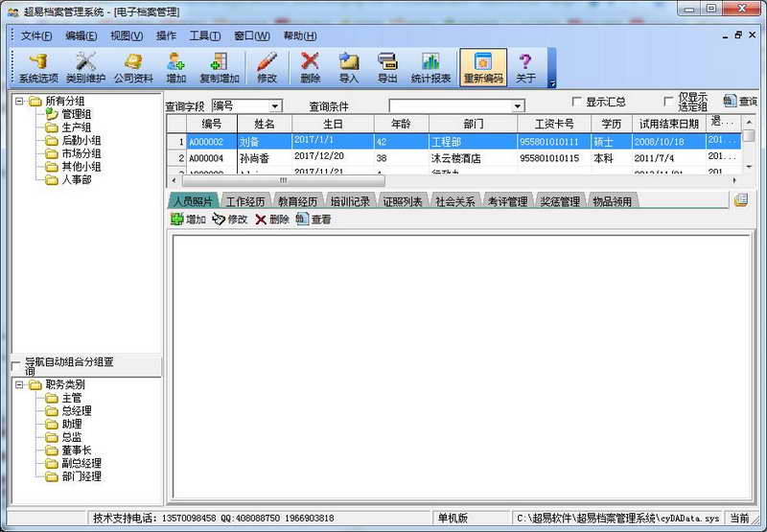767x532 pixels.
Task: Click the 工资卡号 column header
Action: [x=554, y=124]
